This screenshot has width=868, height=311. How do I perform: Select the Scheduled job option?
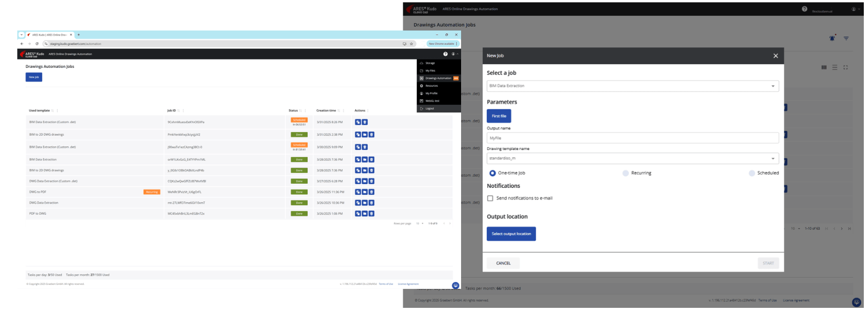point(752,173)
